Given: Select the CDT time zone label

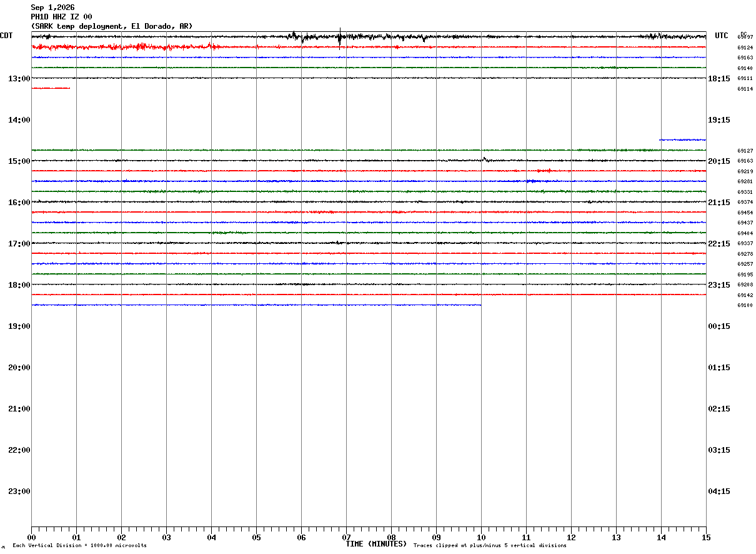Looking at the screenshot, I should (x=6, y=36).
